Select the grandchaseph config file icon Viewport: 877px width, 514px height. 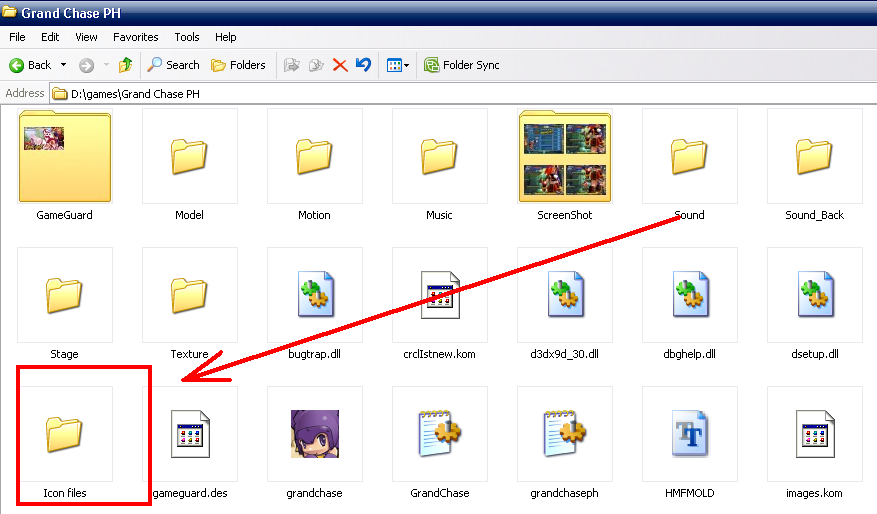click(565, 434)
